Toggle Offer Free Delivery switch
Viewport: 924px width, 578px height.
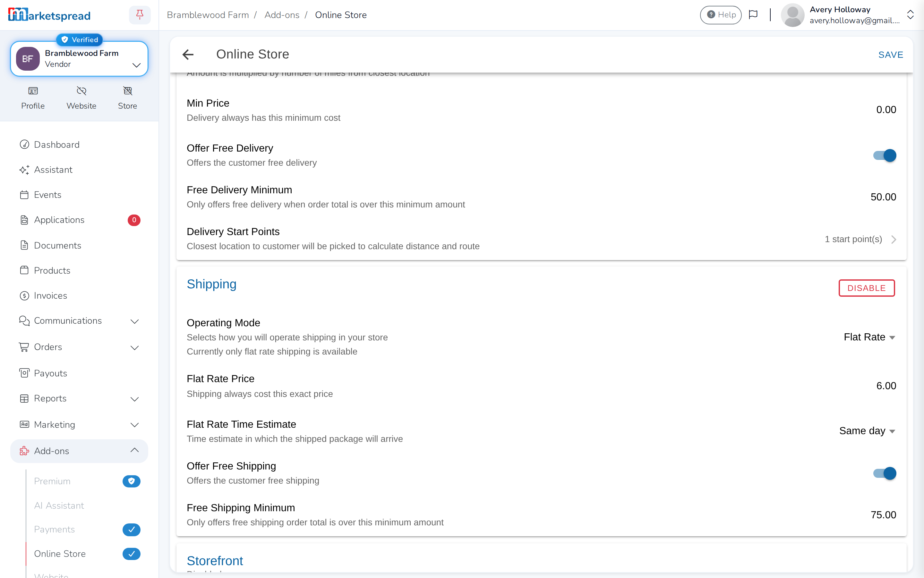click(885, 156)
